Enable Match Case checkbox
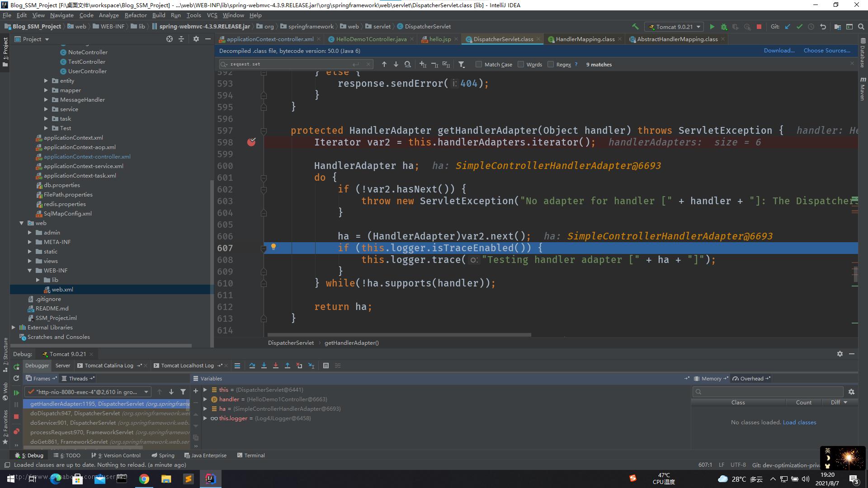Viewport: 868px width, 488px height. point(479,64)
